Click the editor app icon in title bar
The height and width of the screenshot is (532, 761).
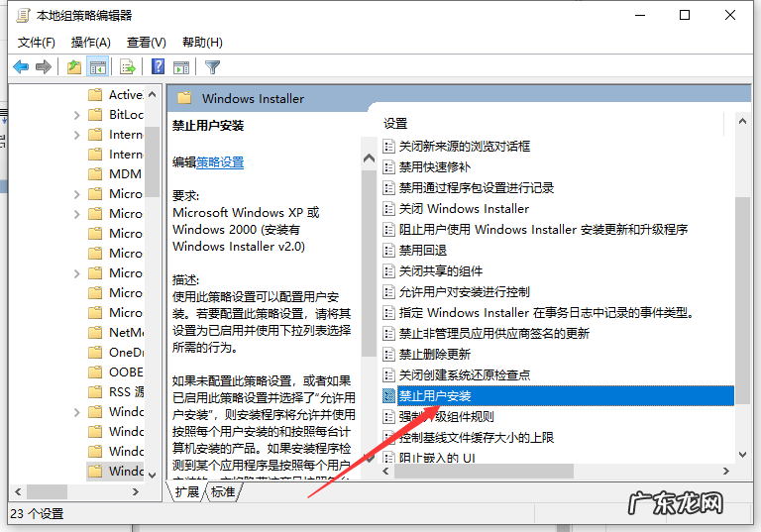(x=23, y=16)
